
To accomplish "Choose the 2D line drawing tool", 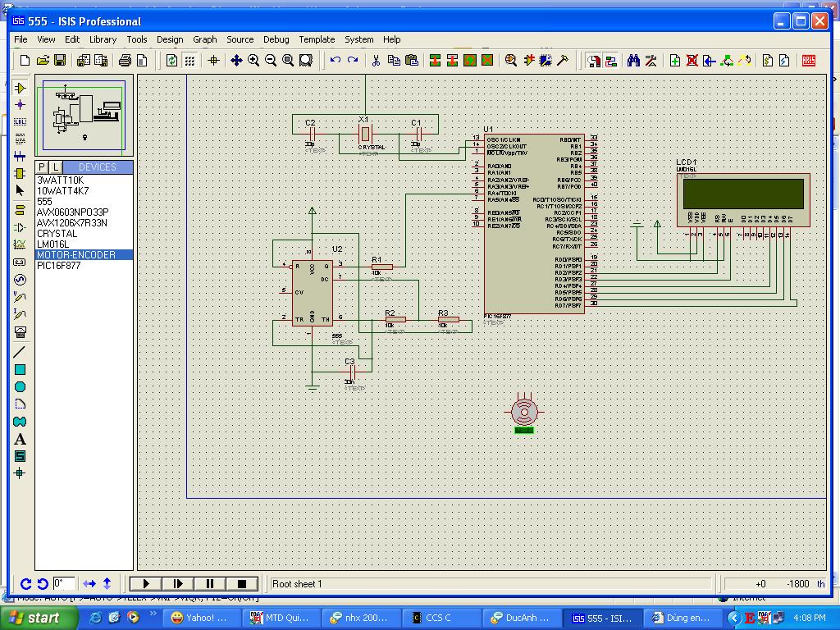I will (21, 352).
